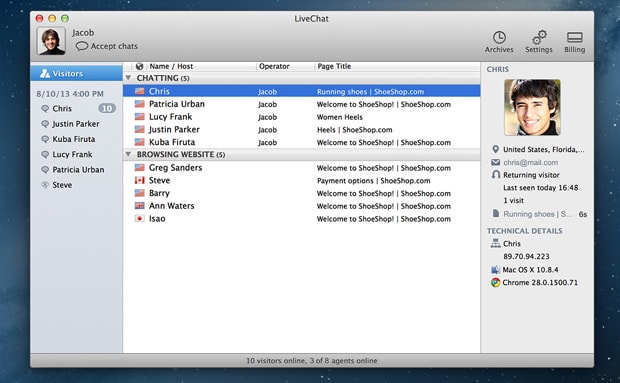
Task: Click the status bar visitors online text
Action: point(312,360)
